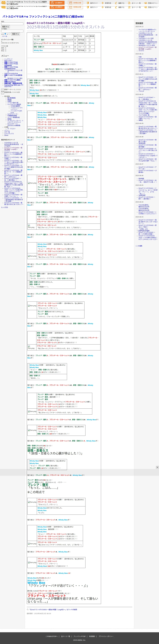The height and width of the screenshot is (644, 159).
Task: Click the 最終更新：2025年06月13日 08:59 text
Action: coord(39,613)
